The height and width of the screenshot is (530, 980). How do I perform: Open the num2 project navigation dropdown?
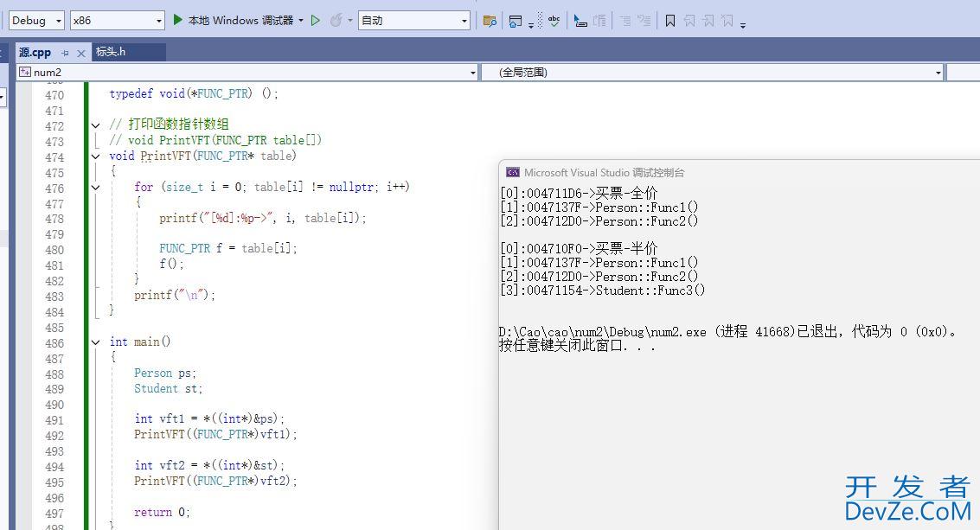[x=247, y=73]
